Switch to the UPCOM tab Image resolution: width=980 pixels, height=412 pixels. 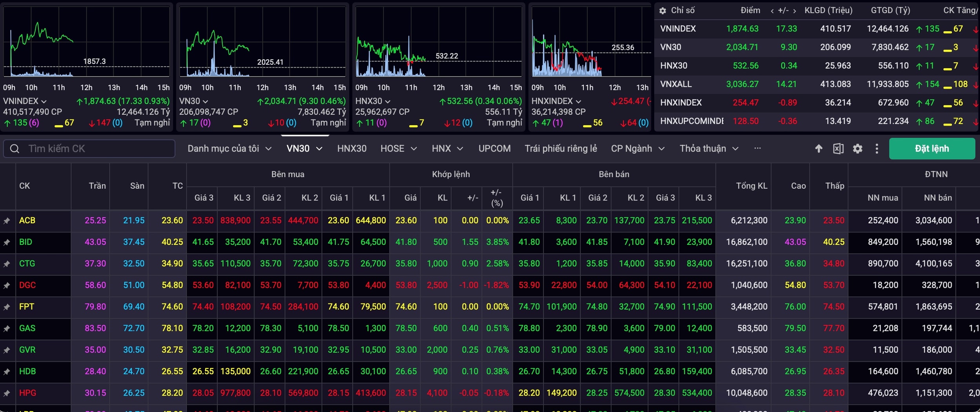click(x=494, y=149)
